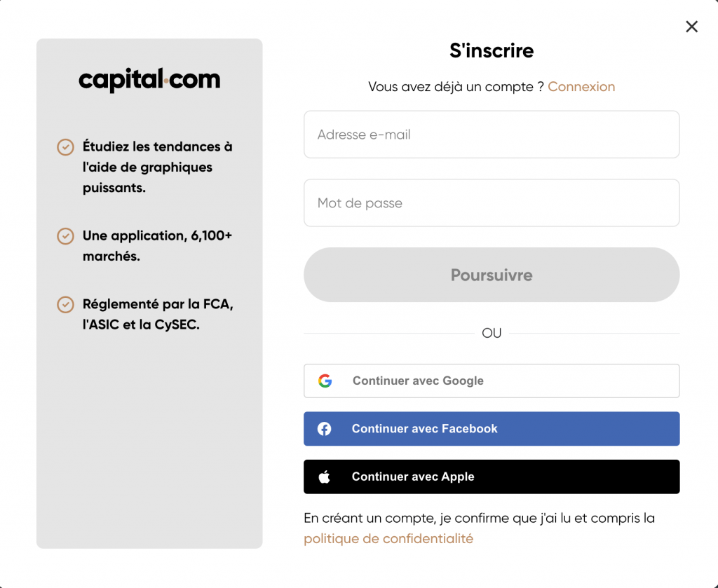Click the S'inscrire heading
The image size is (718, 588).
pos(492,50)
